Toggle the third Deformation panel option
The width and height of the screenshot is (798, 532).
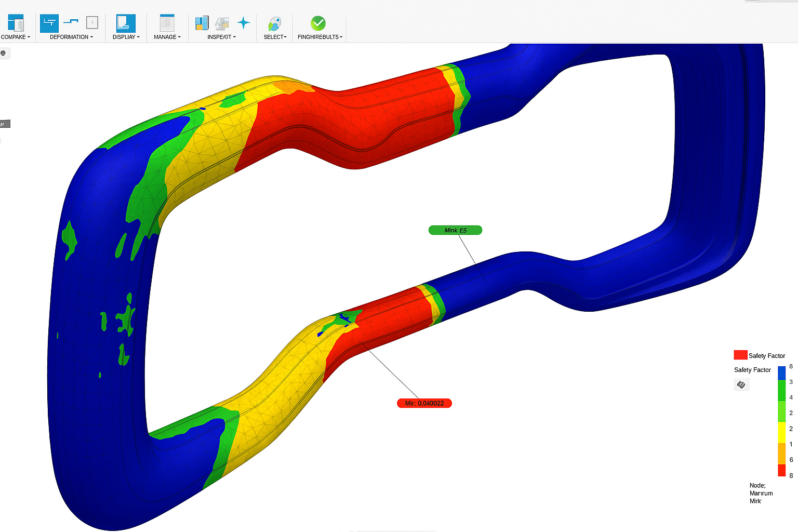pyautogui.click(x=92, y=23)
